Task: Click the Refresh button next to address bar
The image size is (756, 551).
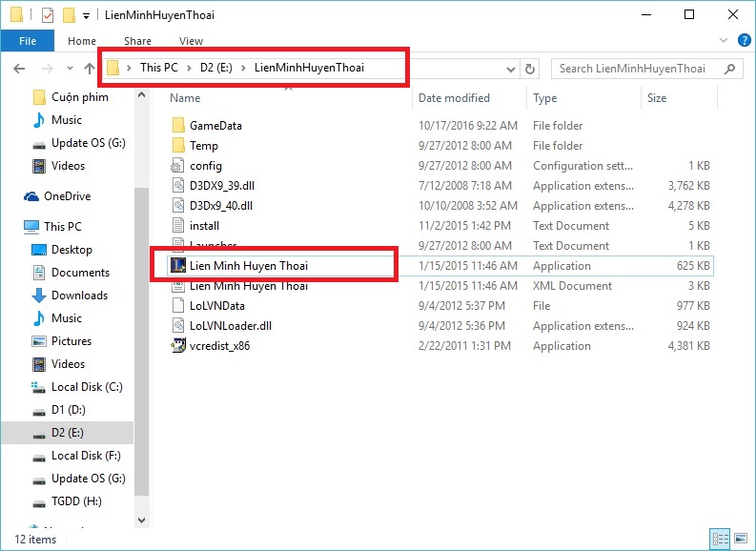Action: (530, 69)
